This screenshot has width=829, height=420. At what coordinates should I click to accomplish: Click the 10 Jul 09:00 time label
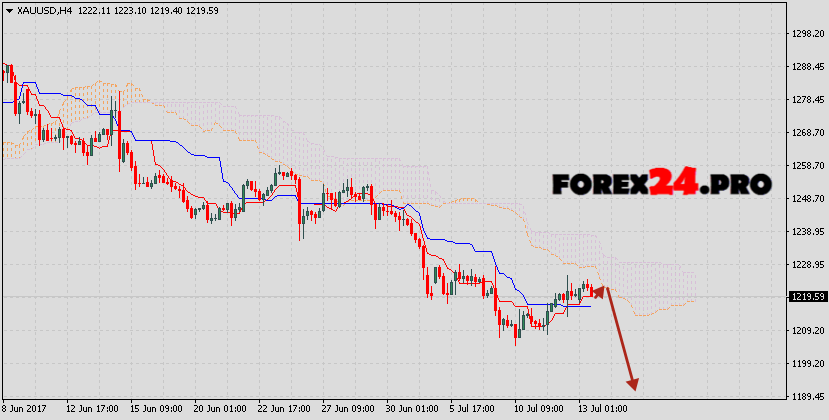click(x=539, y=409)
